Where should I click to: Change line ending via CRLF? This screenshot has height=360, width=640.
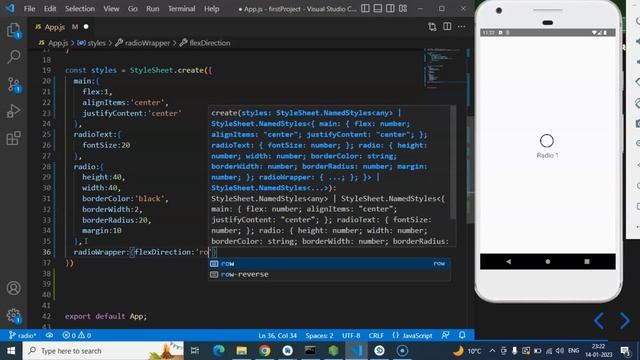click(x=376, y=336)
